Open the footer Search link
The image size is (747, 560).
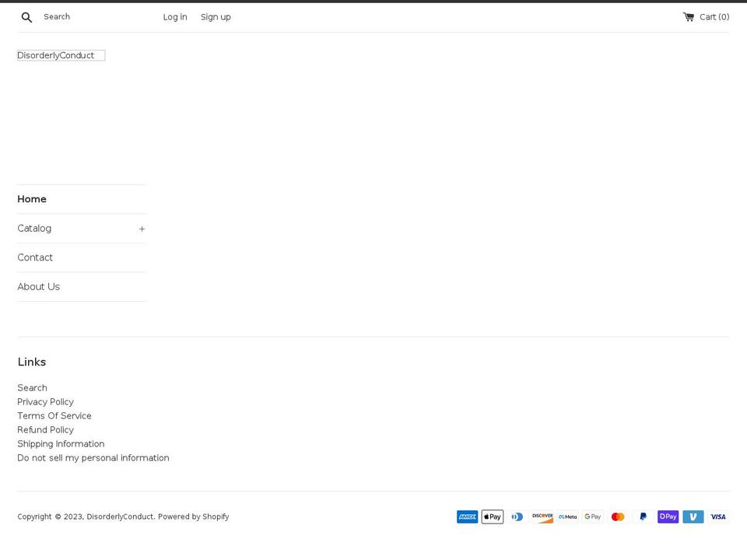[x=33, y=388]
